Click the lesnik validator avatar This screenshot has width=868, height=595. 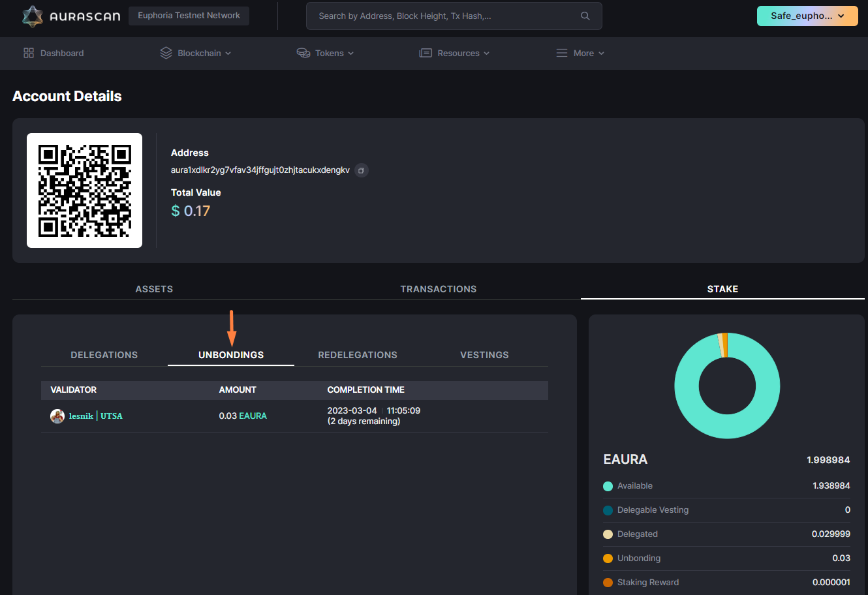click(x=57, y=416)
